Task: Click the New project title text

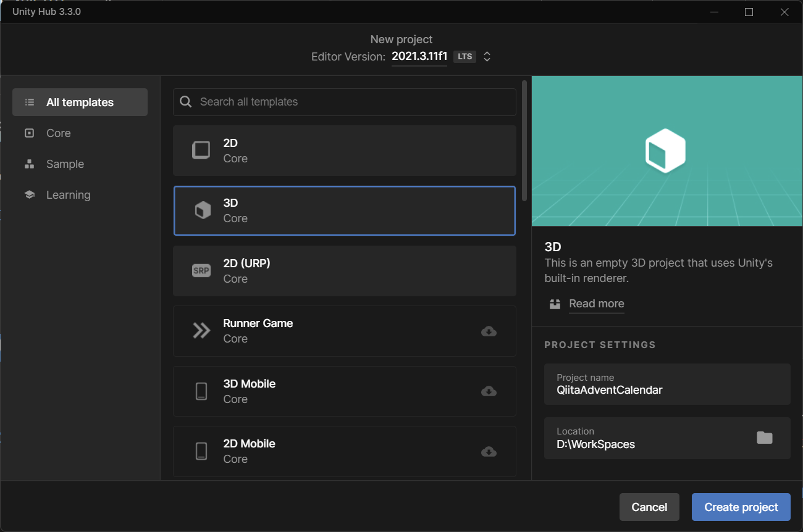Action: 401,39
